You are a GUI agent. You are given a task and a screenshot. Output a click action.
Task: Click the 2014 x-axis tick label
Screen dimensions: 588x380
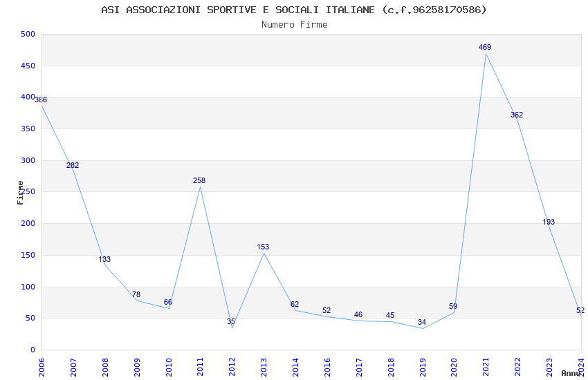[295, 367]
